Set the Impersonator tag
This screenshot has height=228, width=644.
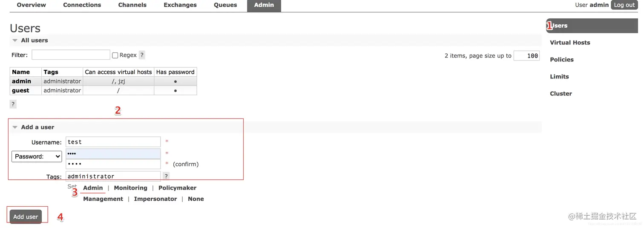point(155,199)
